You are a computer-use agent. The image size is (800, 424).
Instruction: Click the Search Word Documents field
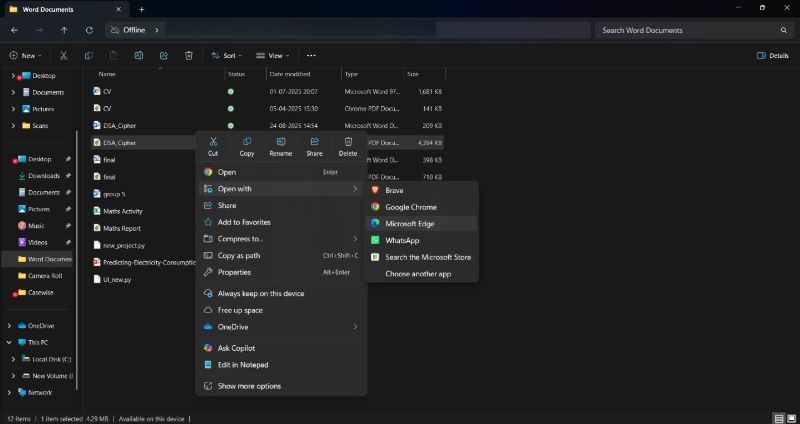690,30
